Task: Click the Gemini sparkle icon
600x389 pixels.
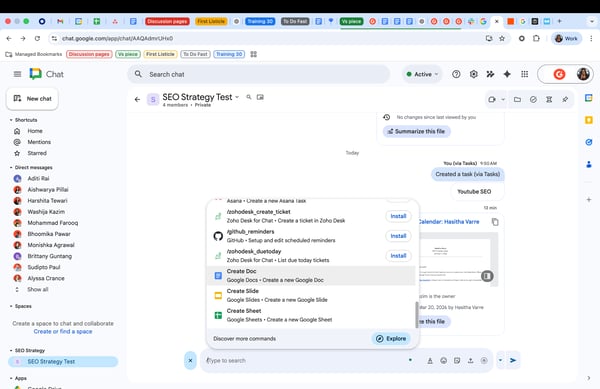Action: (x=507, y=74)
